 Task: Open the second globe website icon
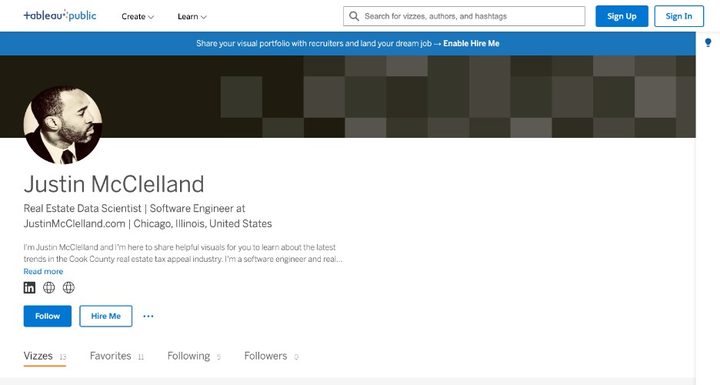[x=68, y=288]
